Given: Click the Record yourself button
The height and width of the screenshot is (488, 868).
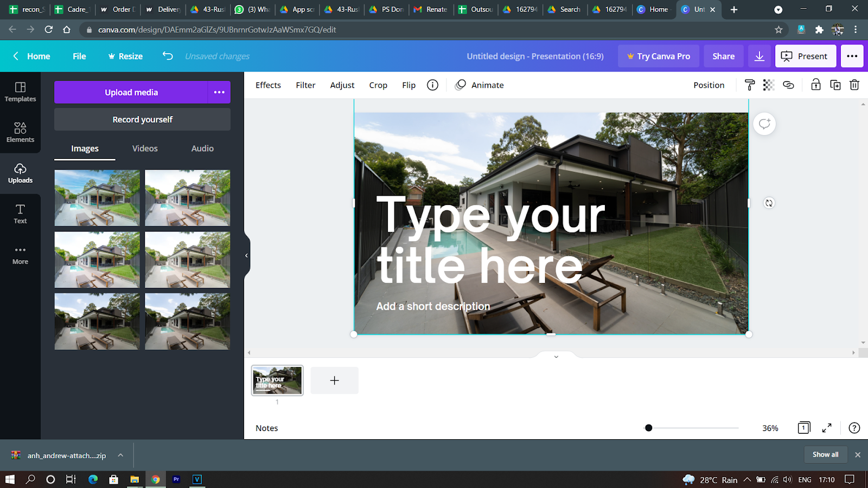Looking at the screenshot, I should pos(142,119).
